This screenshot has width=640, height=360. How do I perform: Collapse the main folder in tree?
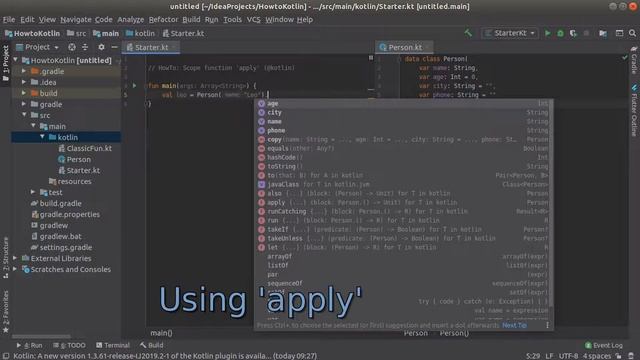pos(33,126)
